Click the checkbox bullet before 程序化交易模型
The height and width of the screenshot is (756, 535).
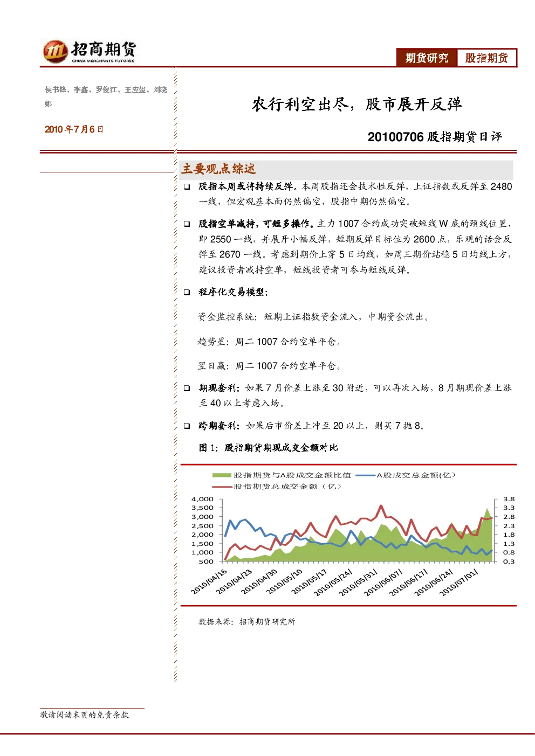[x=187, y=292]
